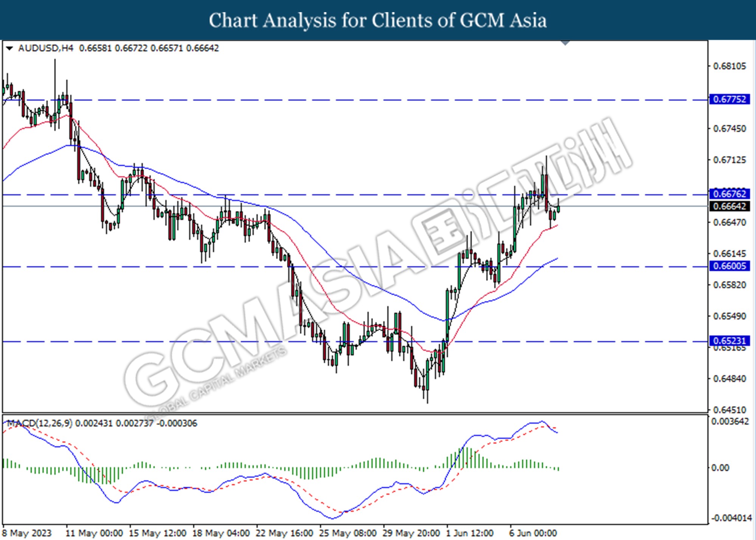This screenshot has height=540, width=756.
Task: Click the AUDUSD,H4 symbol title text
Action: tap(45, 48)
